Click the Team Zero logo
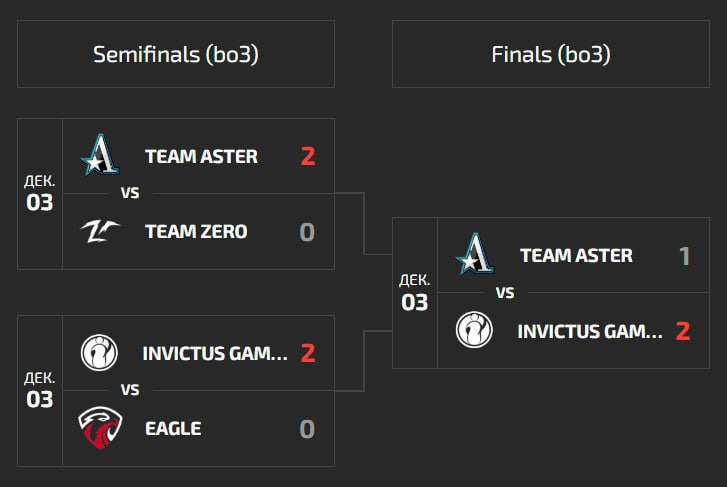The width and height of the screenshot is (727, 487). (x=100, y=231)
